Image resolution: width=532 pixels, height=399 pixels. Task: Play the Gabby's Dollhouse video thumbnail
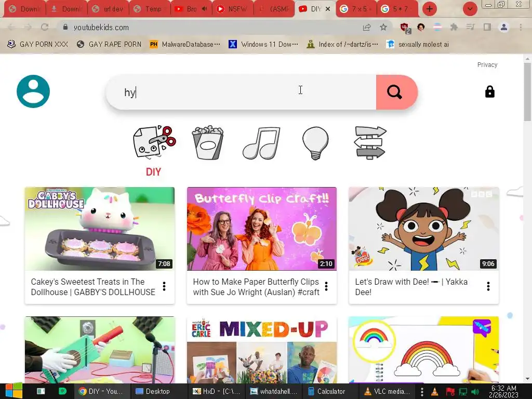click(99, 229)
